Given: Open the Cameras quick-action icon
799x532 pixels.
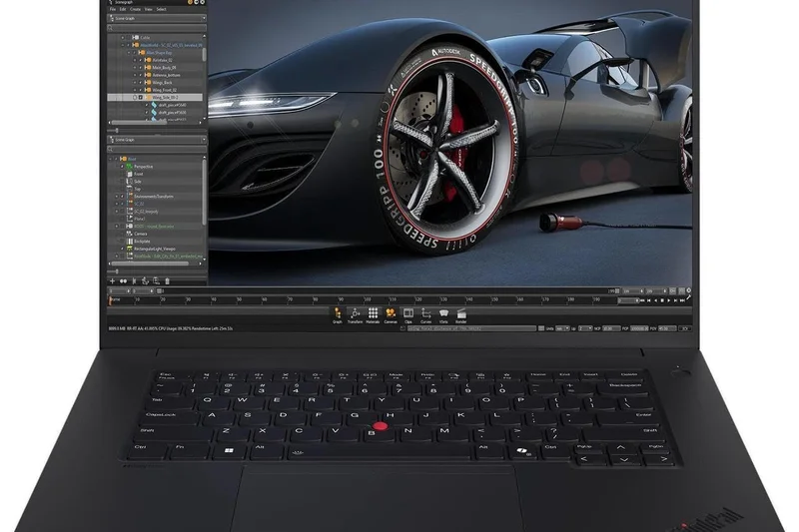Looking at the screenshot, I should [391, 313].
